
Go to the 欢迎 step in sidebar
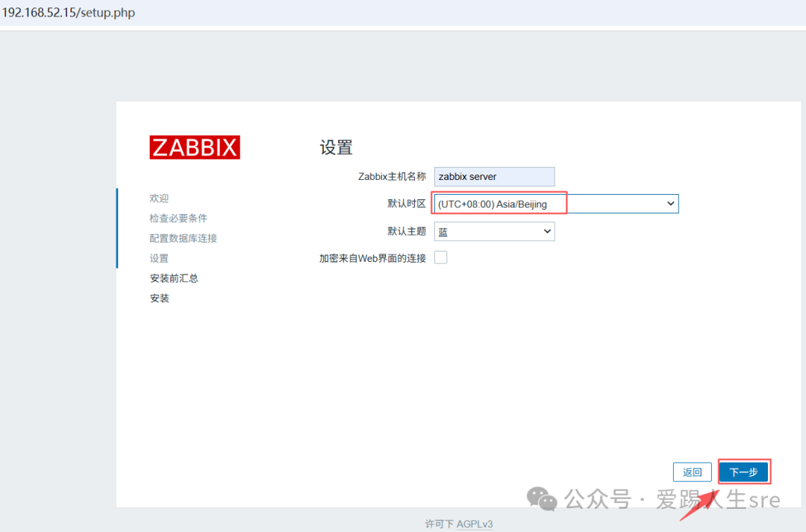tap(159, 198)
